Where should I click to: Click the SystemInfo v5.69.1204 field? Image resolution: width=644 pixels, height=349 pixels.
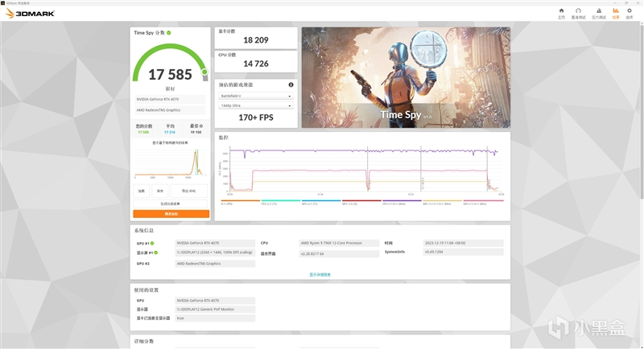coord(464,252)
